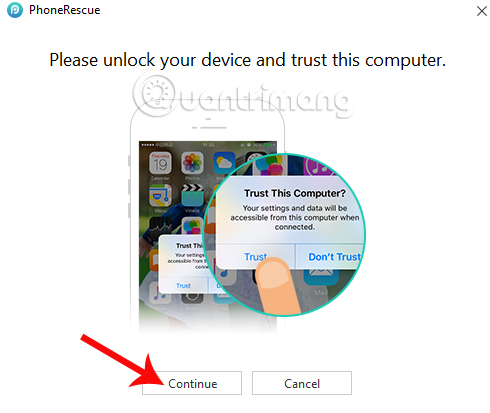Viewport: 490px width, 413px height.
Task: Click the Trust This Computer? heading
Action: click(295, 193)
